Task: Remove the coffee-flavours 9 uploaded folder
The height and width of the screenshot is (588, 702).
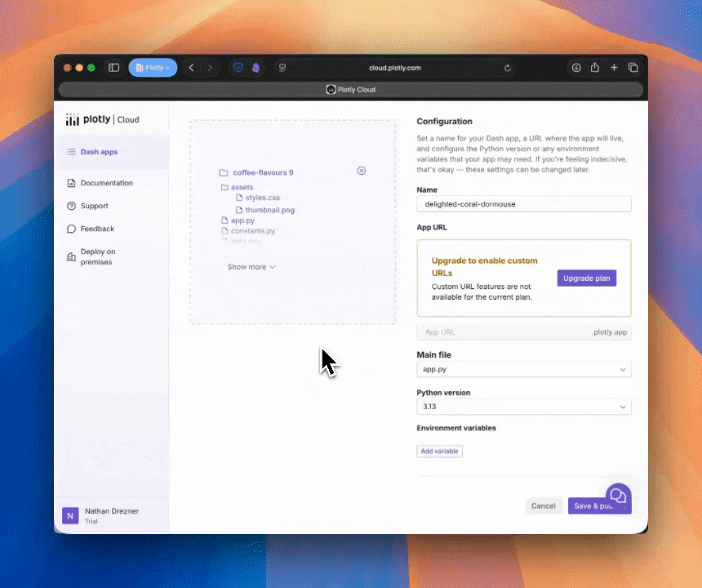Action: pyautogui.click(x=362, y=171)
